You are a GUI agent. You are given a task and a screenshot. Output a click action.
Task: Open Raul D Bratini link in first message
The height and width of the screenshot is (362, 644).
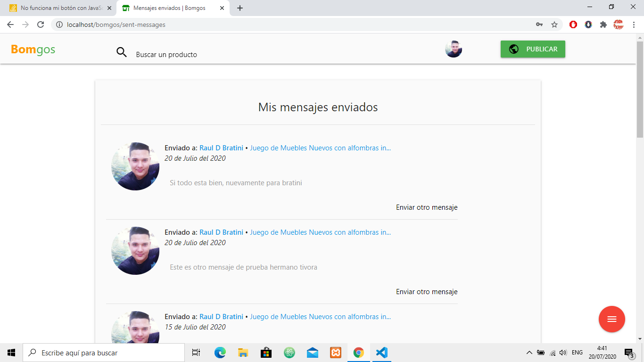point(221,148)
